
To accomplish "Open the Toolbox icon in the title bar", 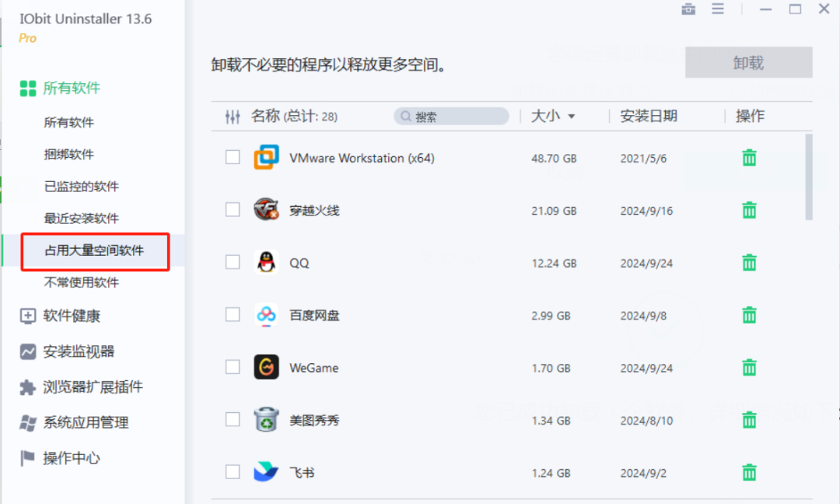I will (x=688, y=9).
